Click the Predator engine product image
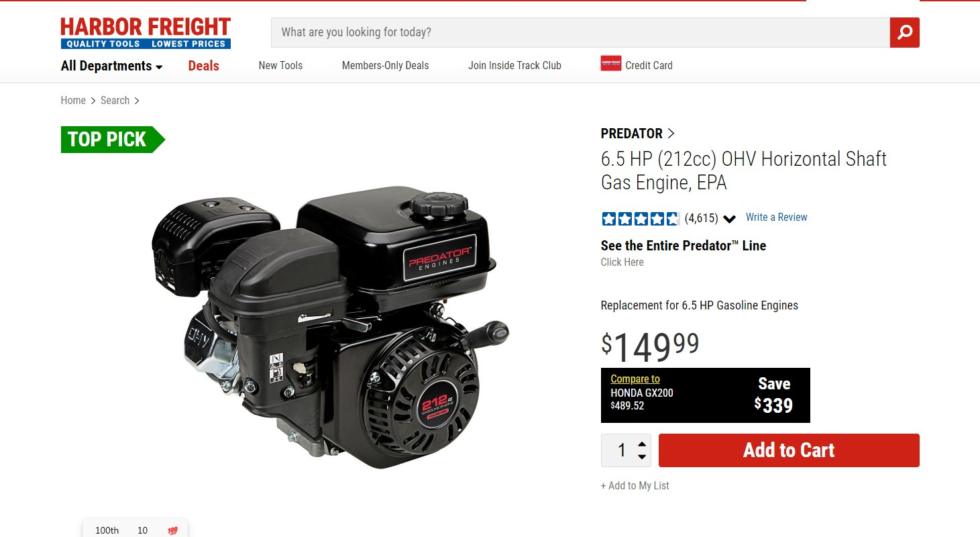Screen dimensions: 980x537 (330, 328)
